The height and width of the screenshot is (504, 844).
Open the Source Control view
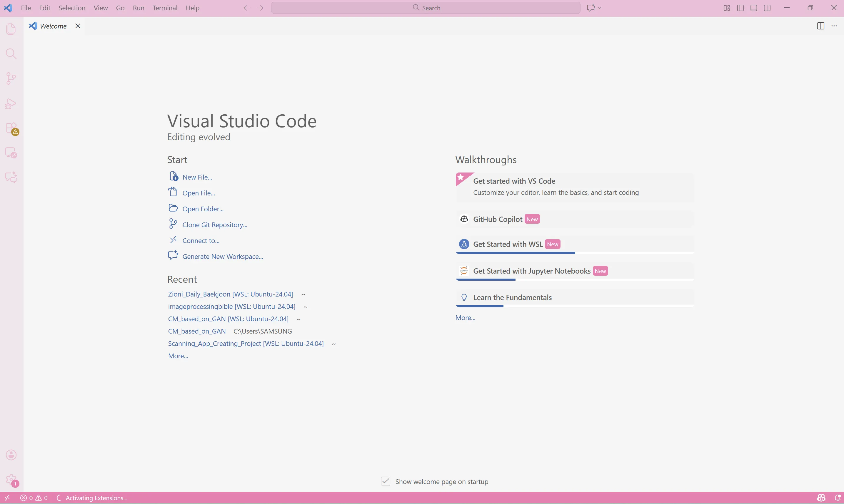11,78
